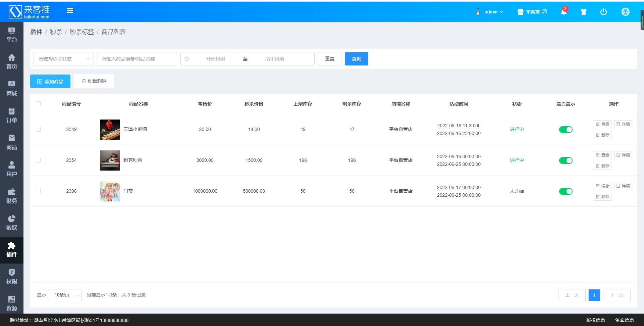This screenshot has height=326, width=644.
Task: Open 用户 sidebar section
Action: point(12,169)
